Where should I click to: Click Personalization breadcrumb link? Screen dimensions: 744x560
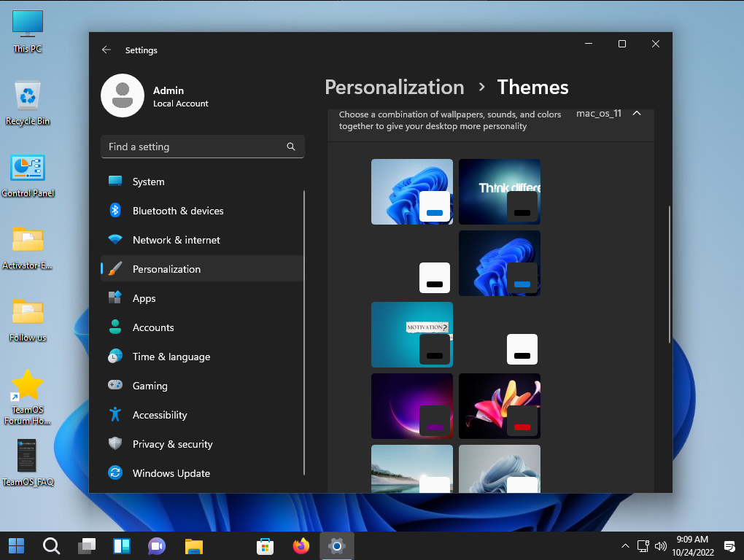point(394,87)
